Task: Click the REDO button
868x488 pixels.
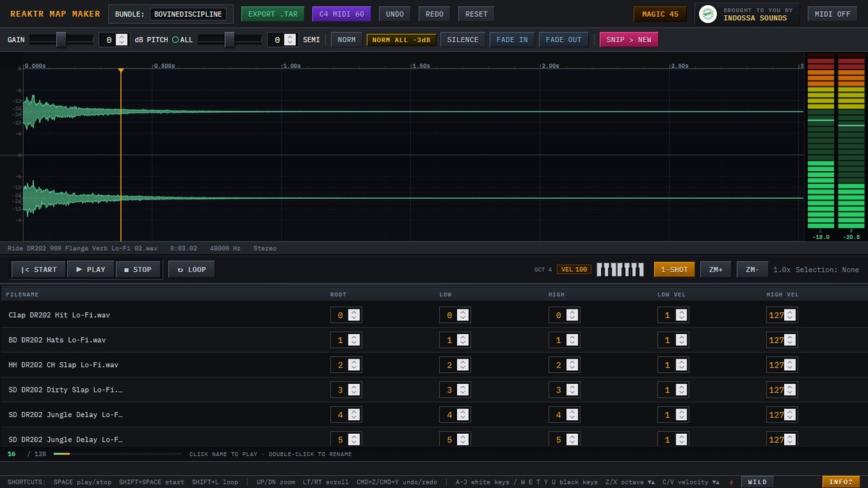Action: coord(435,14)
